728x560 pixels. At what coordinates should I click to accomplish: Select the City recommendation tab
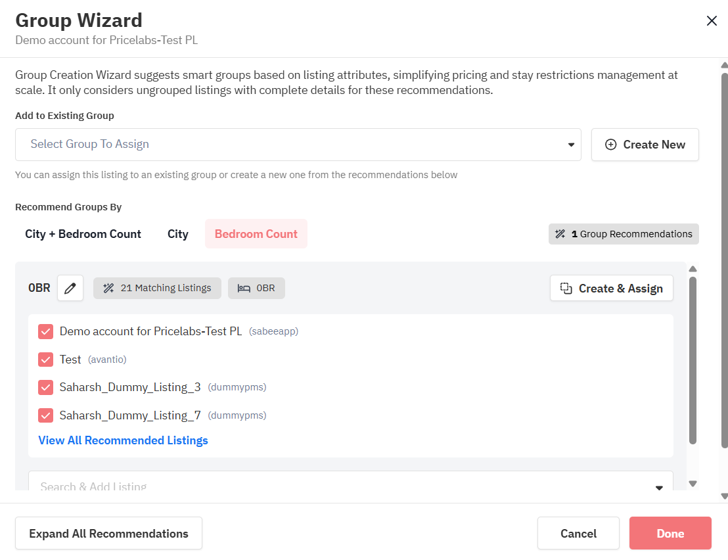tap(177, 234)
